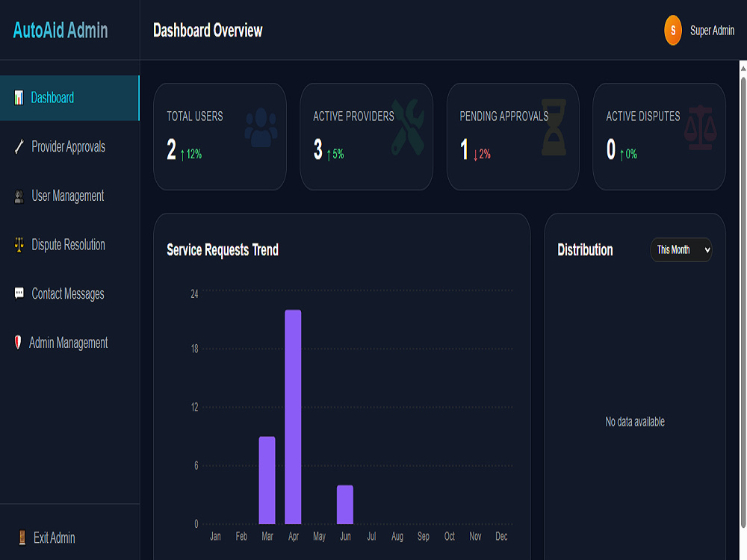Select the Total Users stat card

[x=220, y=137]
